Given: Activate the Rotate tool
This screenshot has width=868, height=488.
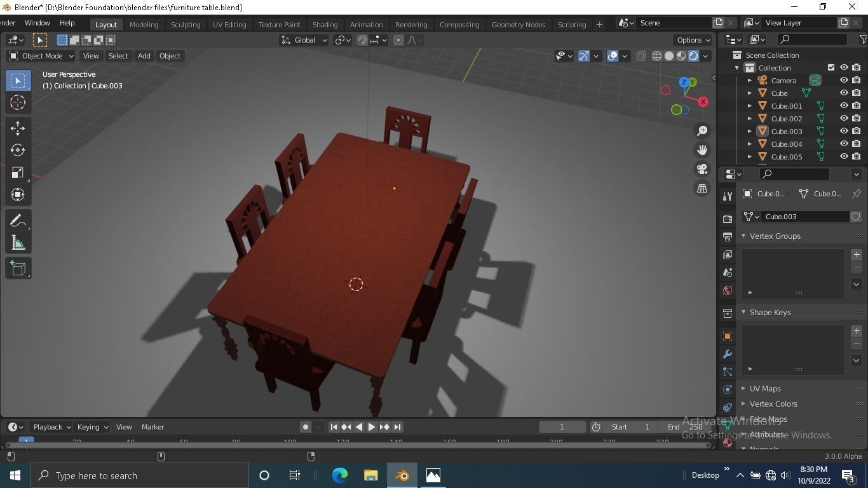Looking at the screenshot, I should coord(18,150).
